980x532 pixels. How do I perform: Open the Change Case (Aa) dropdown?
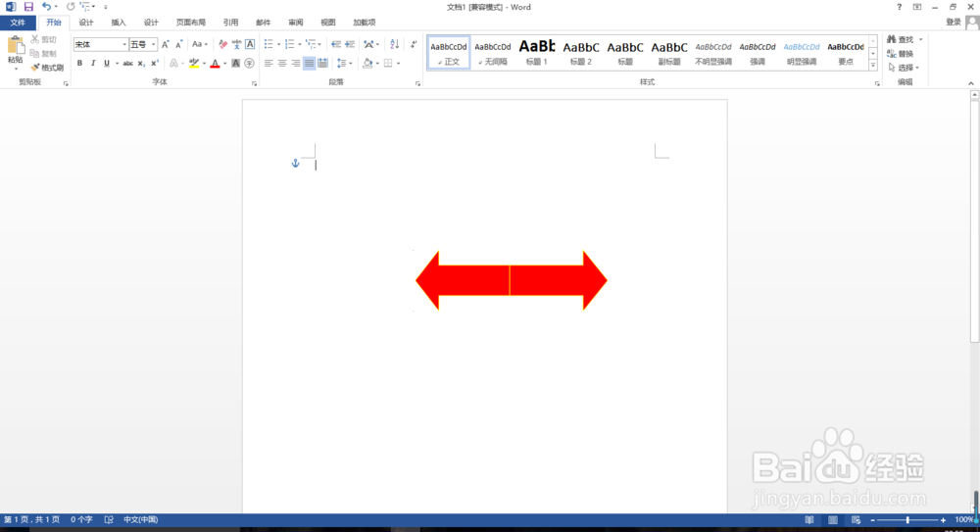click(x=200, y=44)
